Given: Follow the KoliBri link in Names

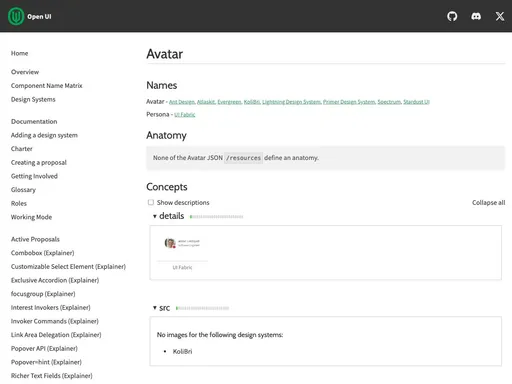Looking at the screenshot, I should 252,102.
